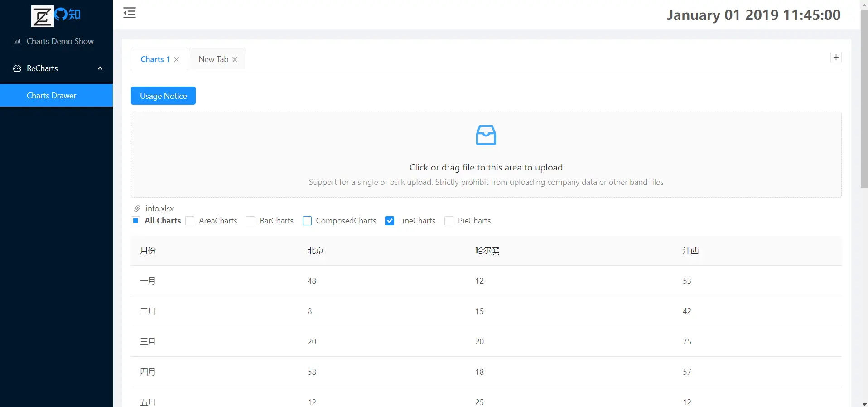The height and width of the screenshot is (407, 868).
Task: Open the info.xlsx uploaded file link
Action: (x=159, y=208)
